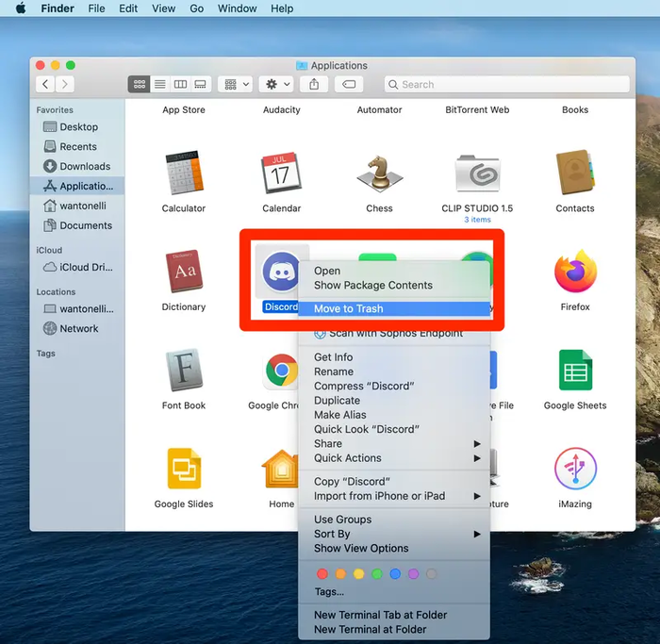Expand Import from iPhone or iPad submenu

(394, 495)
